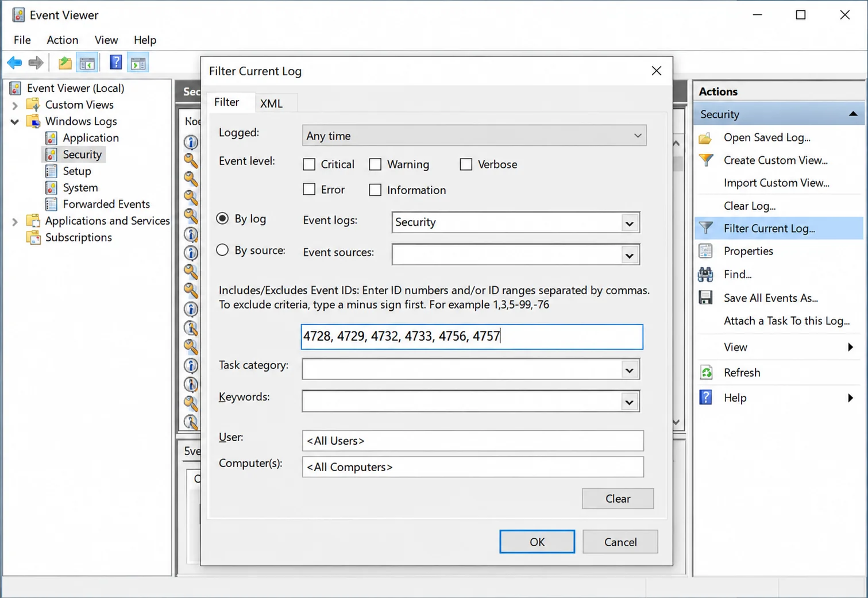This screenshot has width=868, height=598.
Task: Click the Cancel button
Action: coord(620,542)
